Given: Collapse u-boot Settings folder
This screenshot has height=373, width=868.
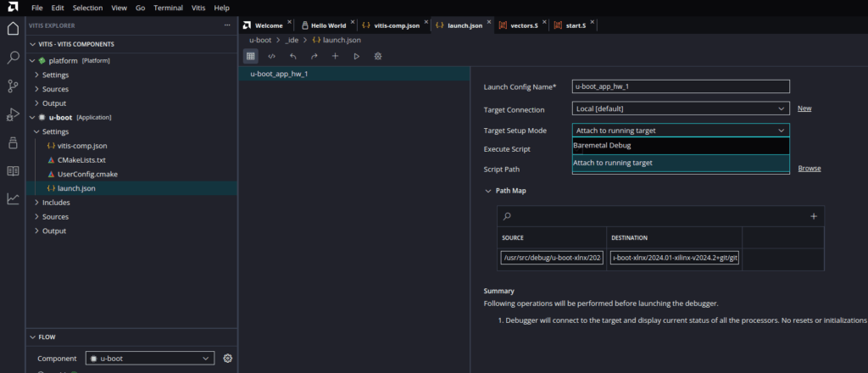Looking at the screenshot, I should click(36, 131).
